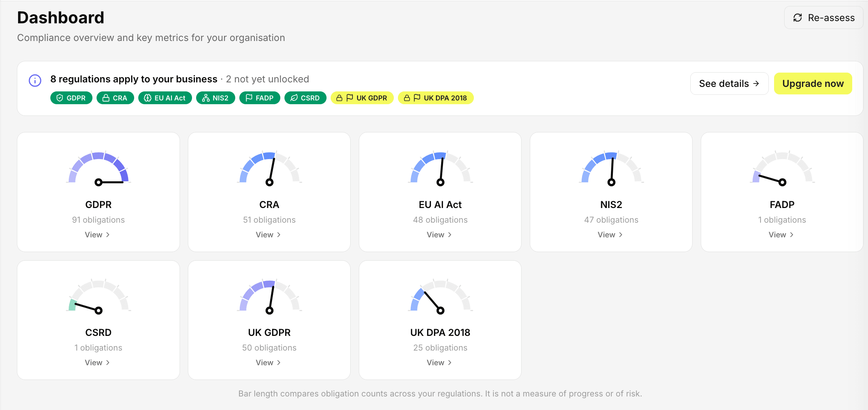Click the flag icon in the UK DPA 2018 tag
868x410 pixels.
pyautogui.click(x=417, y=98)
